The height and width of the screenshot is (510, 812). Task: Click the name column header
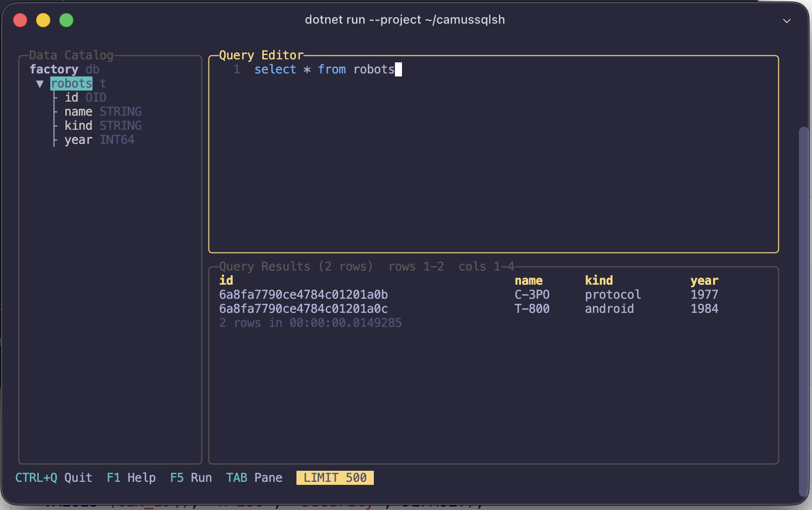click(529, 281)
